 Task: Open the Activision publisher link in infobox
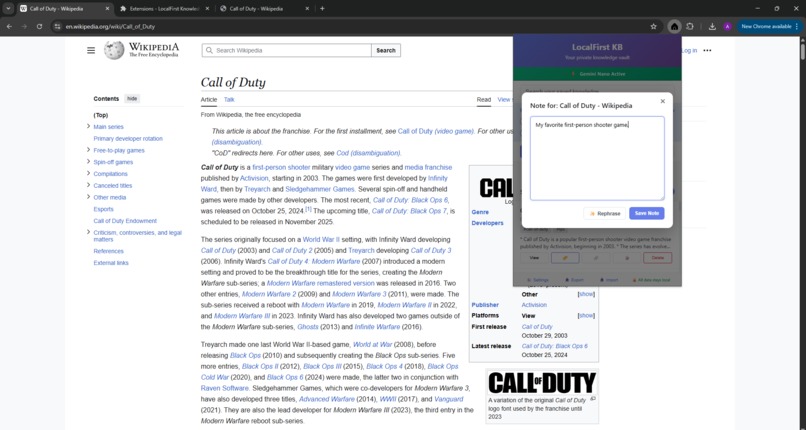coord(534,305)
